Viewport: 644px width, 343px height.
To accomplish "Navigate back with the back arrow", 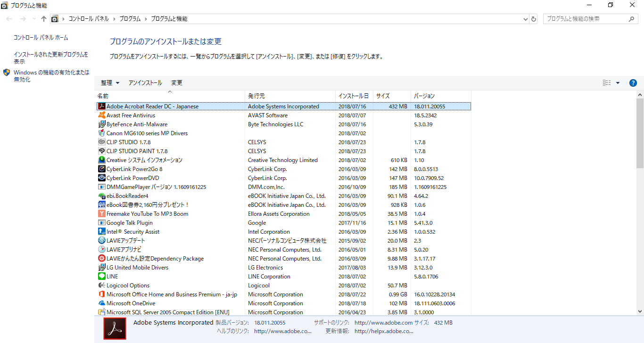I will click(x=10, y=19).
